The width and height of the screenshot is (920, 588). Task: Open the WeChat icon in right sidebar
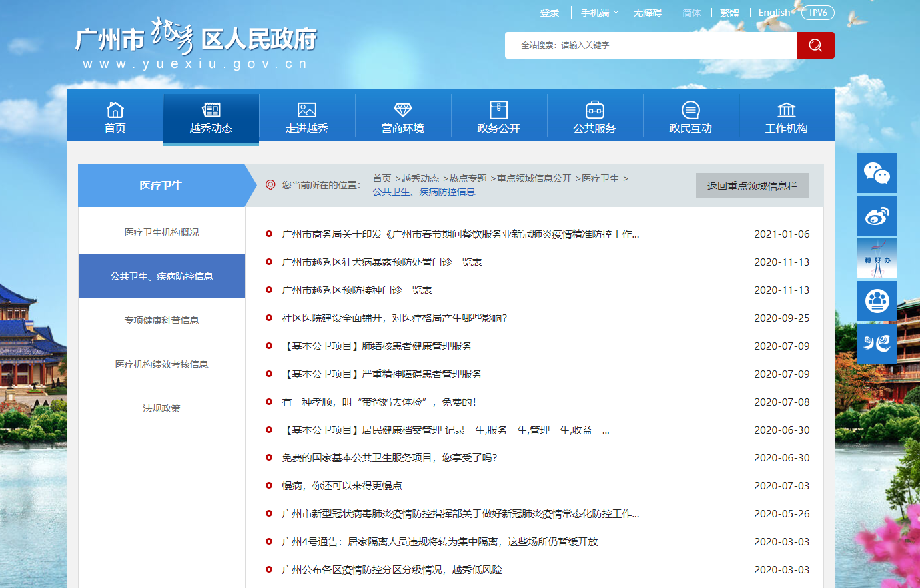877,173
